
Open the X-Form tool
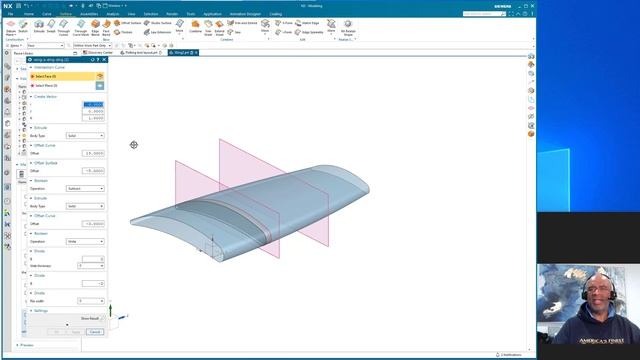tap(284, 23)
